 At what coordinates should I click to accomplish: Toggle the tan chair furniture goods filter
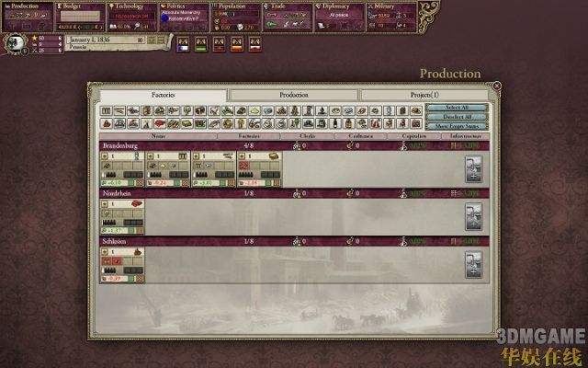point(390,123)
